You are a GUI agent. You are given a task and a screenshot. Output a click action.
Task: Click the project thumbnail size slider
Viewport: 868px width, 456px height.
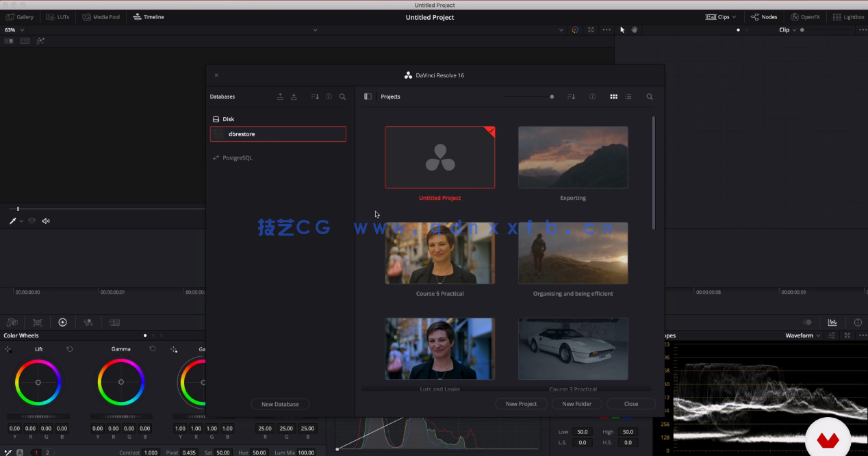pyautogui.click(x=552, y=97)
